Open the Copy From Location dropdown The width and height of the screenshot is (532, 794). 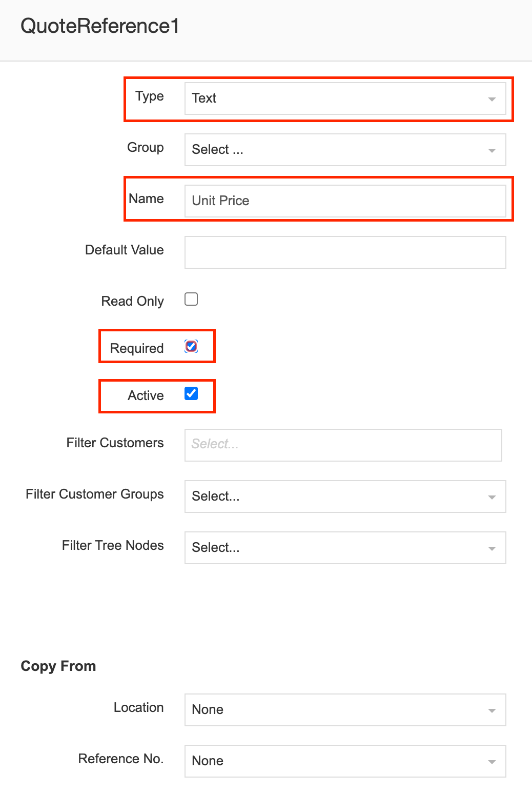click(x=338, y=710)
